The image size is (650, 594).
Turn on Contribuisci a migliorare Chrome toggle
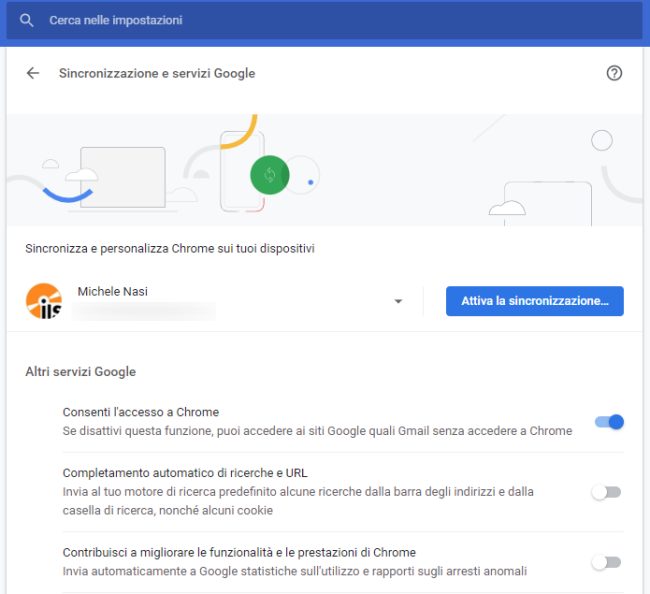point(606,562)
